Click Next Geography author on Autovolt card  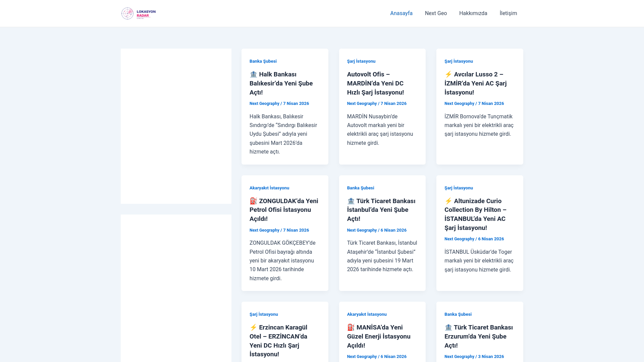point(362,104)
